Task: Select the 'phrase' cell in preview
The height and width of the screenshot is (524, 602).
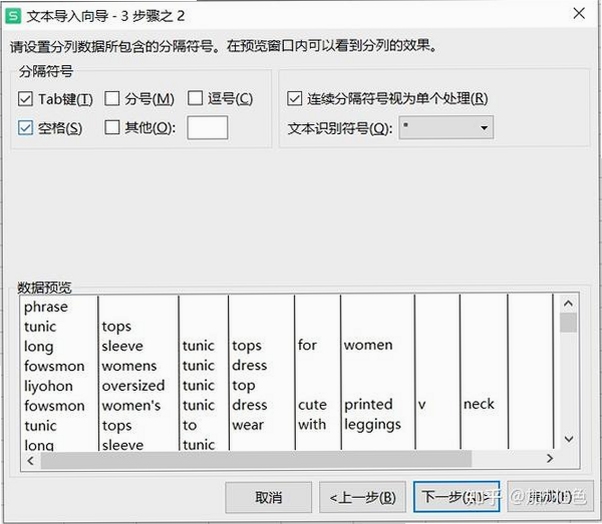Action: click(46, 307)
